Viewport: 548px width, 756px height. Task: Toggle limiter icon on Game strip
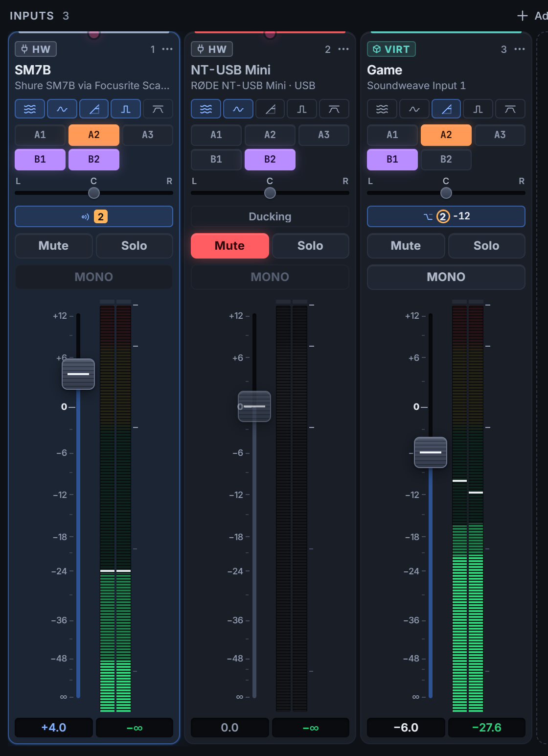click(510, 109)
